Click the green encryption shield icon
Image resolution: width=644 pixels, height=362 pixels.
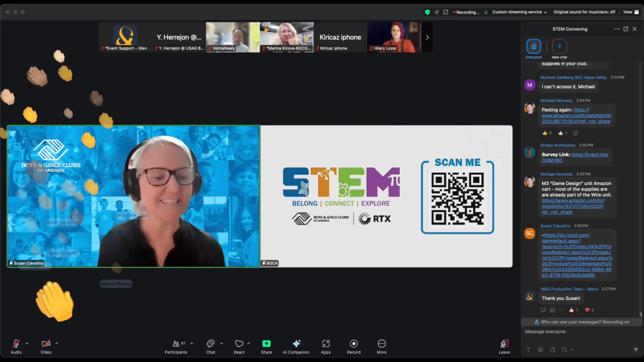[427, 12]
